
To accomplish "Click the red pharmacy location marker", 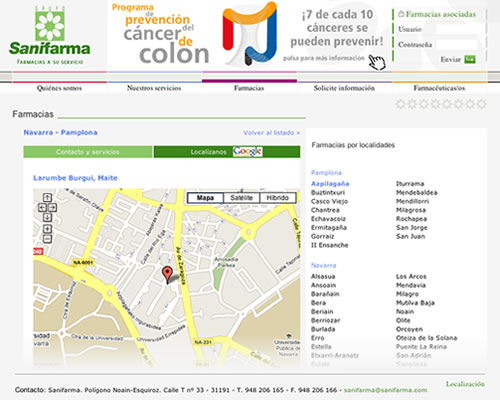I will tap(167, 275).
